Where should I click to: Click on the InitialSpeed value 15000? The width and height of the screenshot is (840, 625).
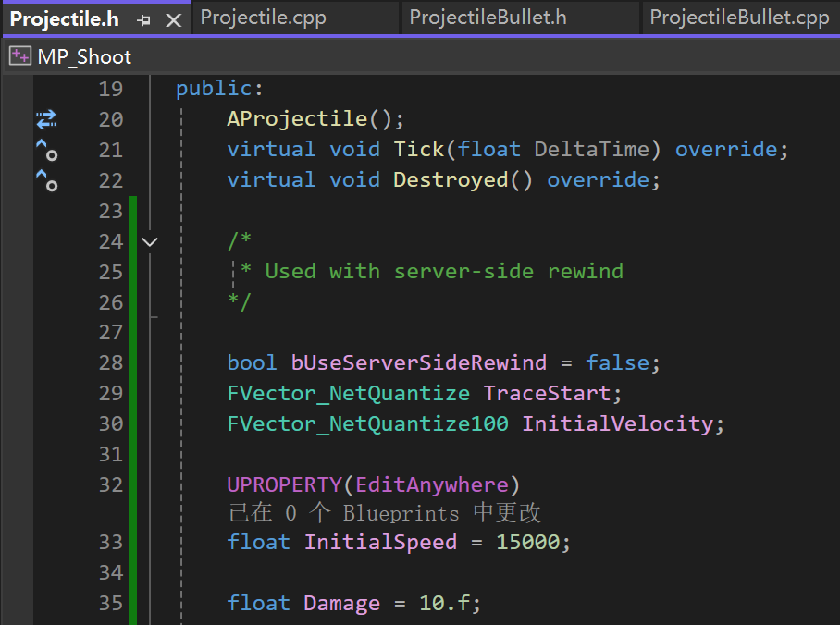(527, 542)
